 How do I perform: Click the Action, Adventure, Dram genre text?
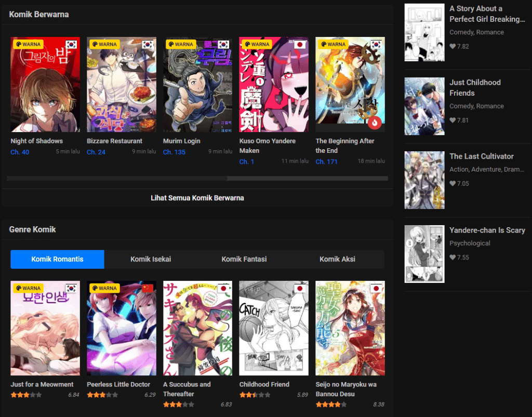tap(487, 169)
